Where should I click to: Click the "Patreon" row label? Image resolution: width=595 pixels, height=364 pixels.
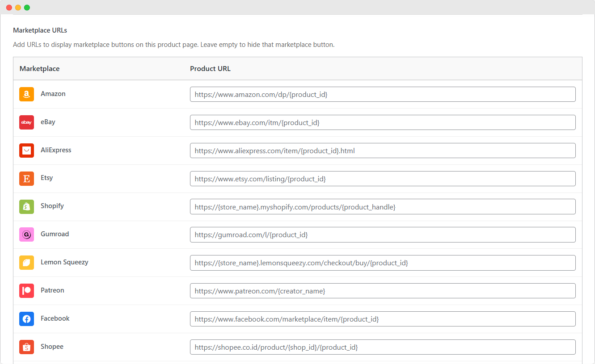click(x=52, y=290)
